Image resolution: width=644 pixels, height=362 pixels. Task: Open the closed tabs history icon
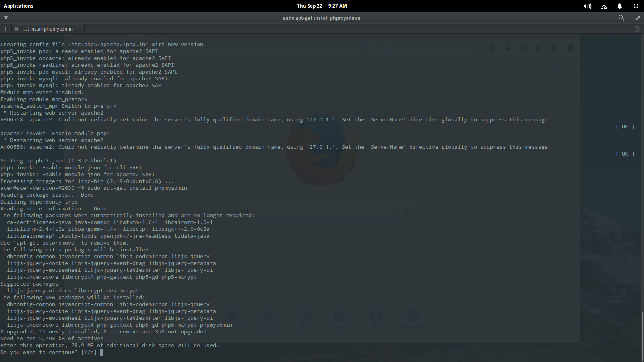point(636,29)
